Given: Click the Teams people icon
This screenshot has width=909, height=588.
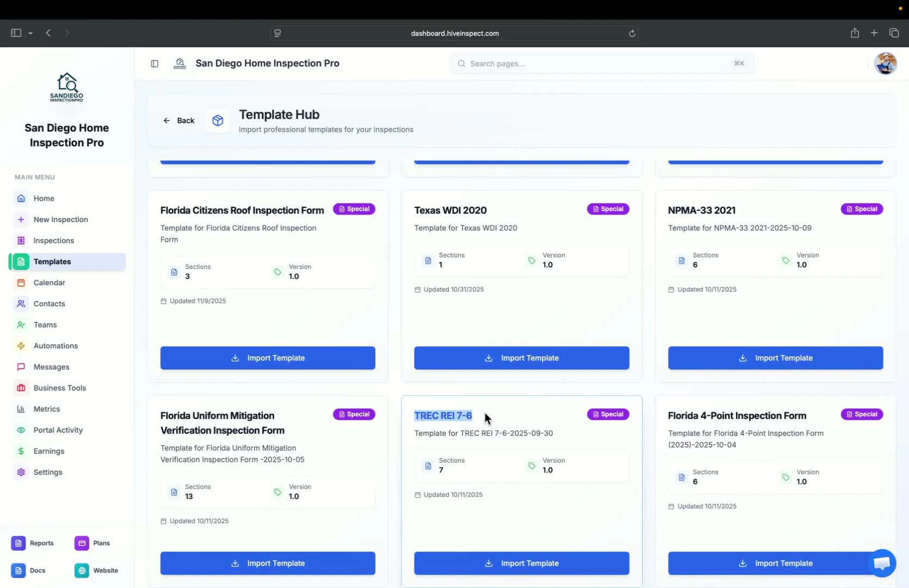Looking at the screenshot, I should point(21,324).
